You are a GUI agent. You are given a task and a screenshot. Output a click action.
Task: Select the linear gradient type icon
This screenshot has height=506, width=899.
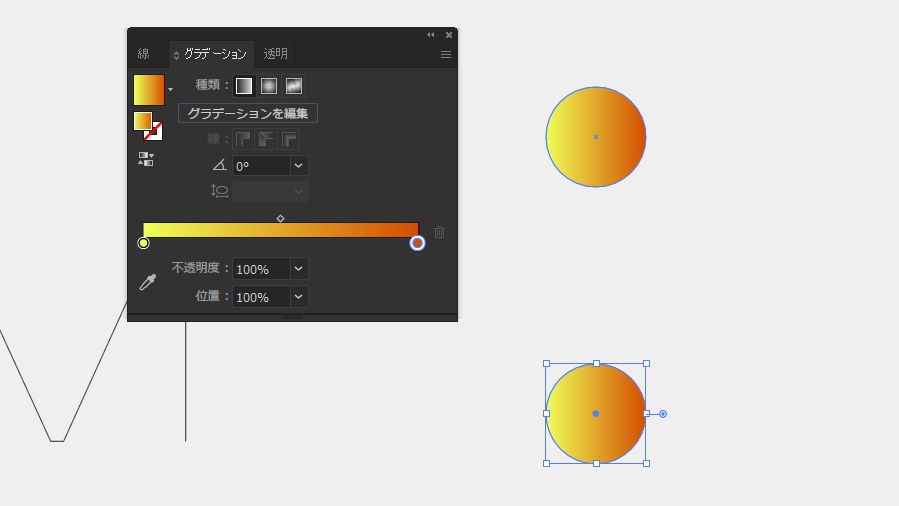pos(244,86)
